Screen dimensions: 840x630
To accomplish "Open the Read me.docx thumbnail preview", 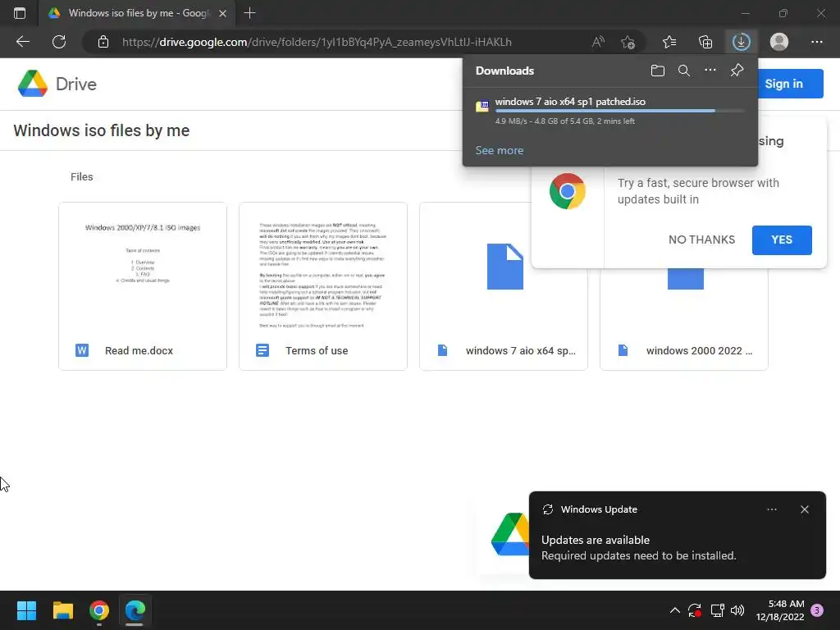I will click(143, 267).
